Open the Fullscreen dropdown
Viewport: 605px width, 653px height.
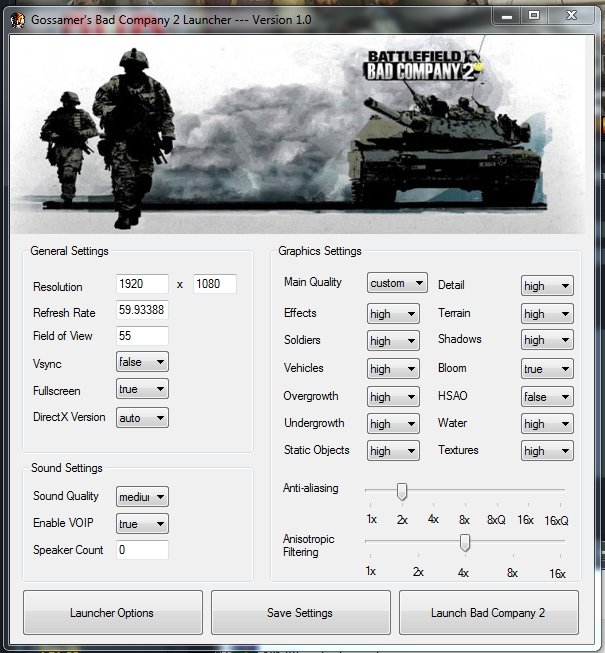tap(142, 389)
